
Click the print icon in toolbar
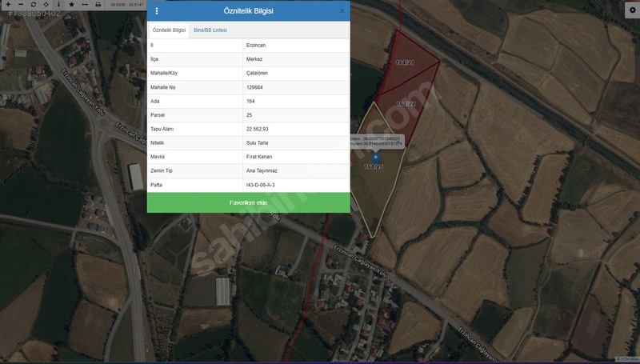tap(98, 5)
